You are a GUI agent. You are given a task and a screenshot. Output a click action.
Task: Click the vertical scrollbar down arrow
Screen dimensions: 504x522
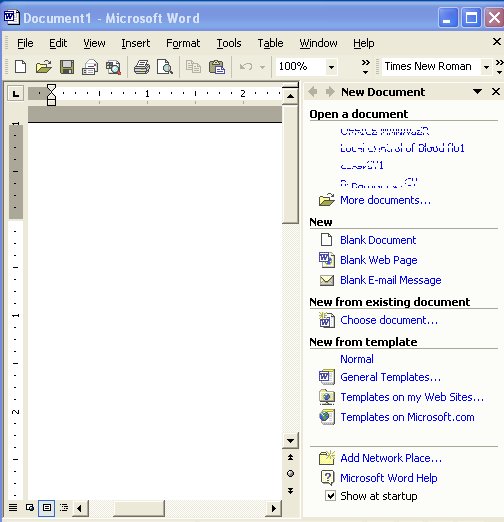pos(290,441)
